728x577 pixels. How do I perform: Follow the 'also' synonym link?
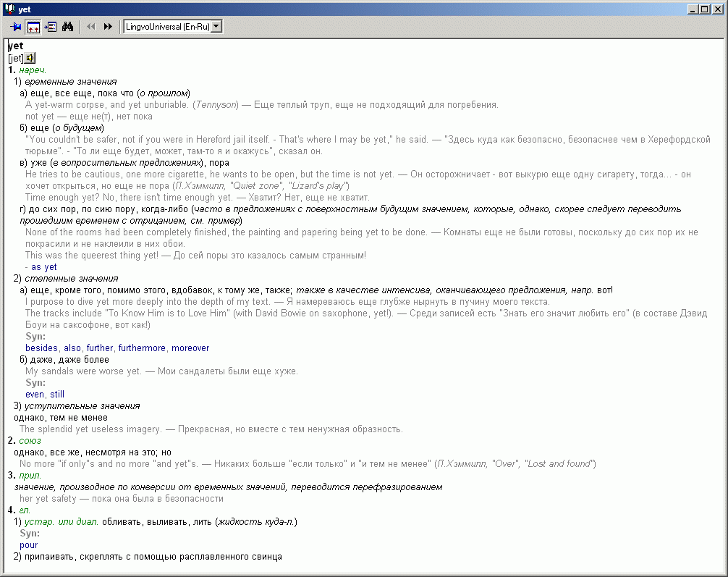(x=72, y=348)
